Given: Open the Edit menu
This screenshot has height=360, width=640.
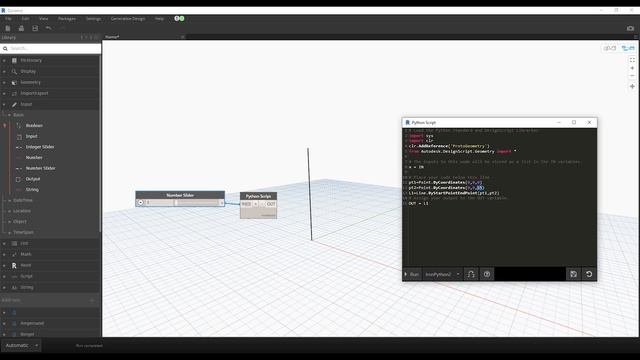Looking at the screenshot, I should tap(25, 19).
